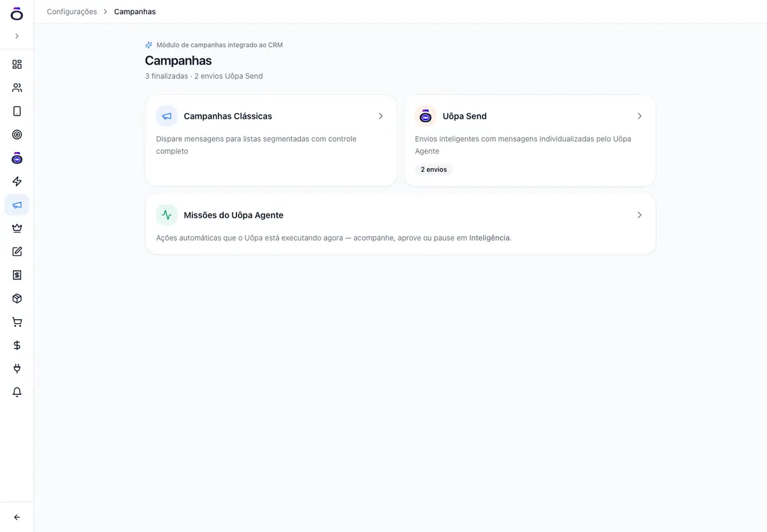The width and height of the screenshot is (767, 532).
Task: Open the lightning bolt automations icon
Action: 17,181
